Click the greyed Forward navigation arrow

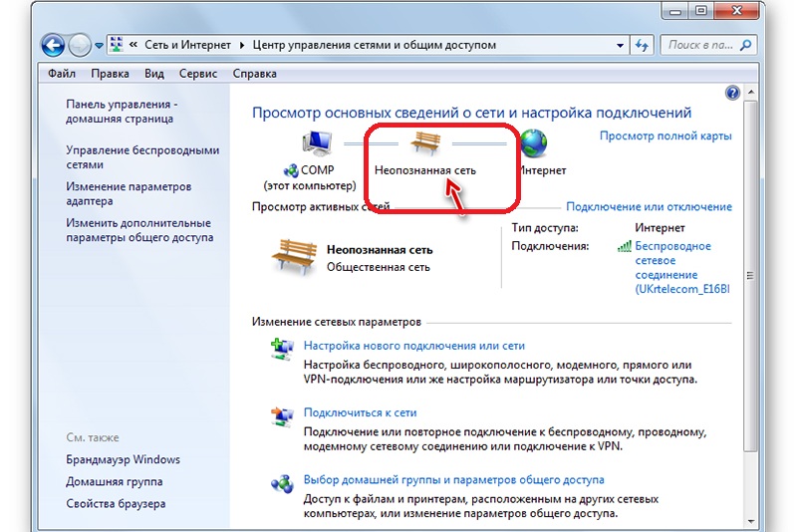point(80,45)
